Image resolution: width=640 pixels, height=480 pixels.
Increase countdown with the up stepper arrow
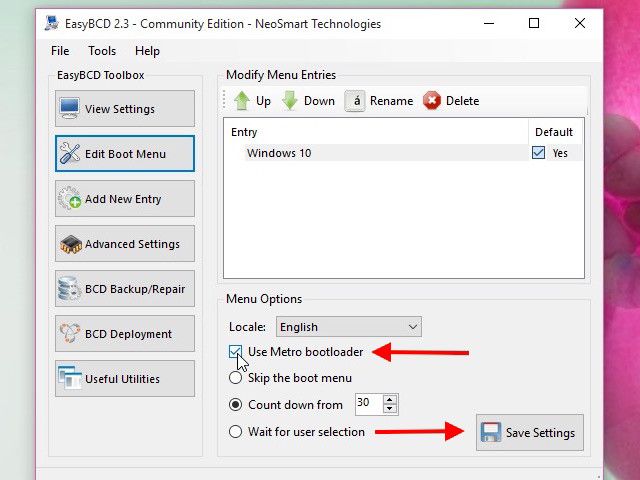pyautogui.click(x=390, y=400)
